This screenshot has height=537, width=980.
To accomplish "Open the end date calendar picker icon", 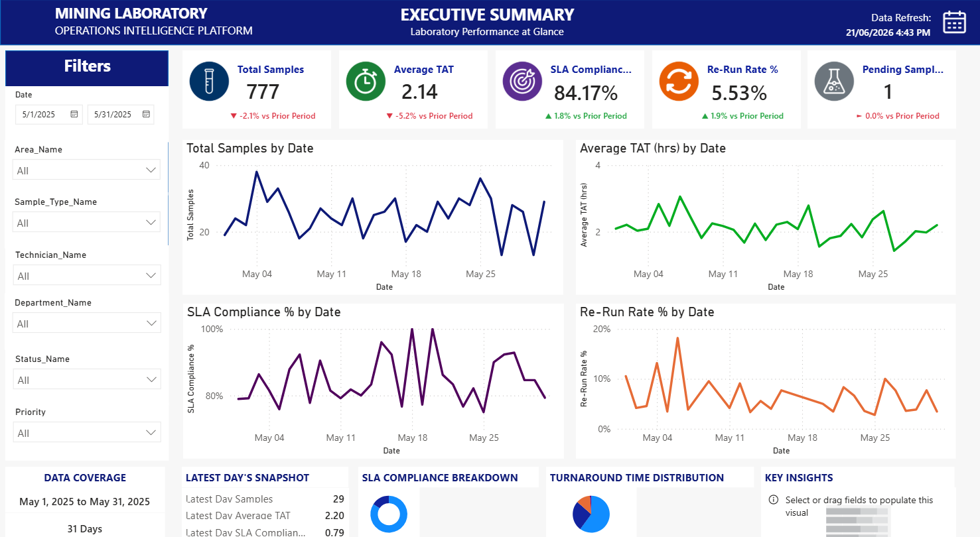I will [x=146, y=114].
